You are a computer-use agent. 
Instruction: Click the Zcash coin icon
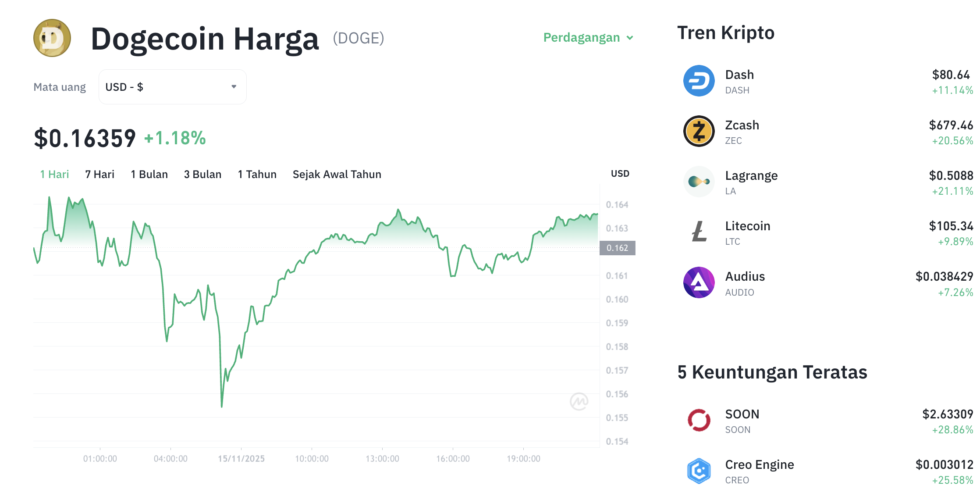pyautogui.click(x=699, y=131)
